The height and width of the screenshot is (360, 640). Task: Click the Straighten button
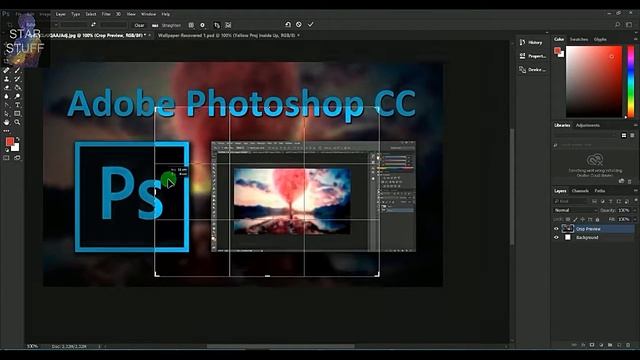[x=167, y=25]
